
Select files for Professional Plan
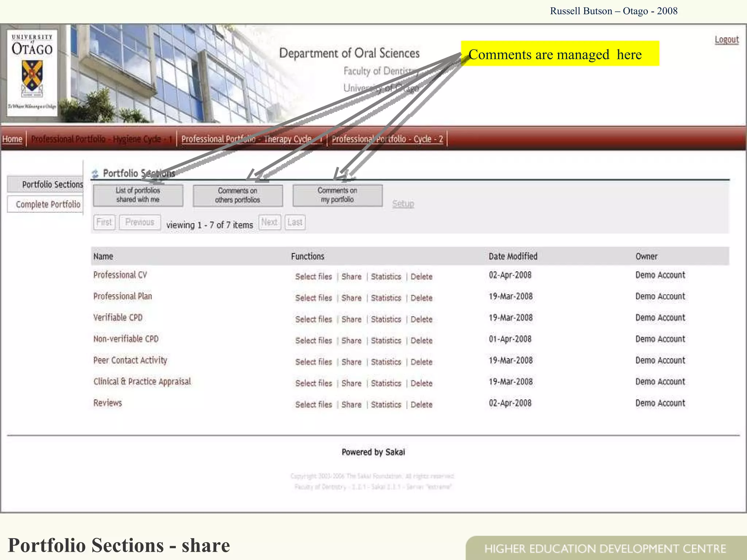point(314,298)
